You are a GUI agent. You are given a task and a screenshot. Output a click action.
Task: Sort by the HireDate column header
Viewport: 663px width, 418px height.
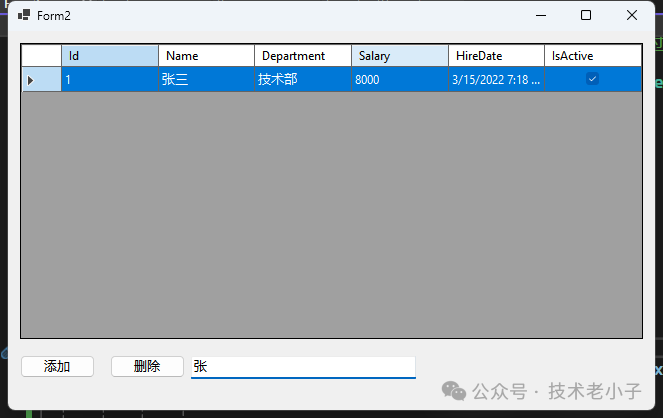[x=496, y=56]
